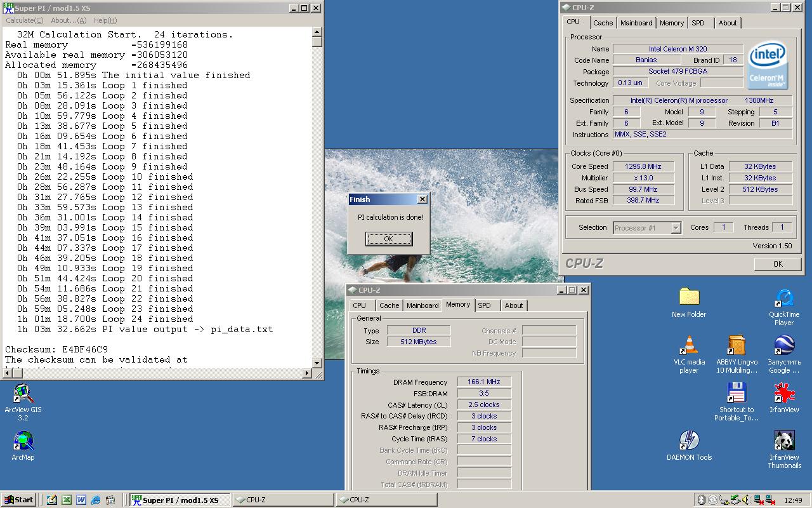Click Super PI vertical scrollbar up arrow

[x=318, y=32]
